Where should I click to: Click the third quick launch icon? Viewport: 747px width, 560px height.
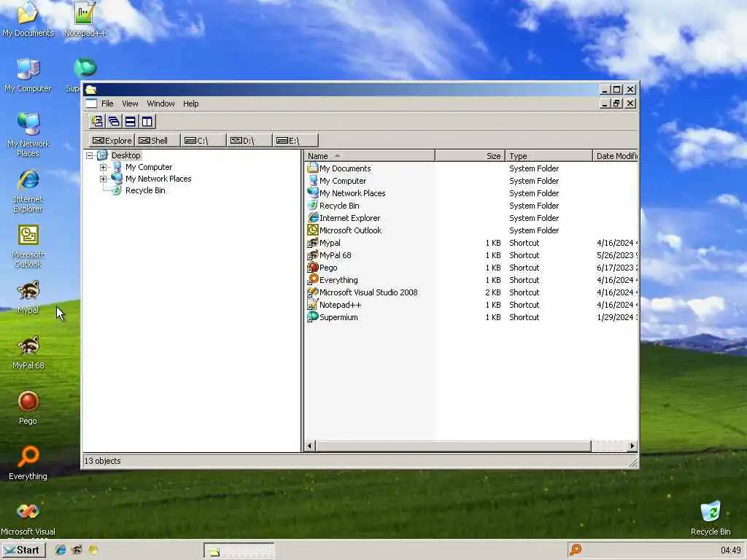click(93, 550)
